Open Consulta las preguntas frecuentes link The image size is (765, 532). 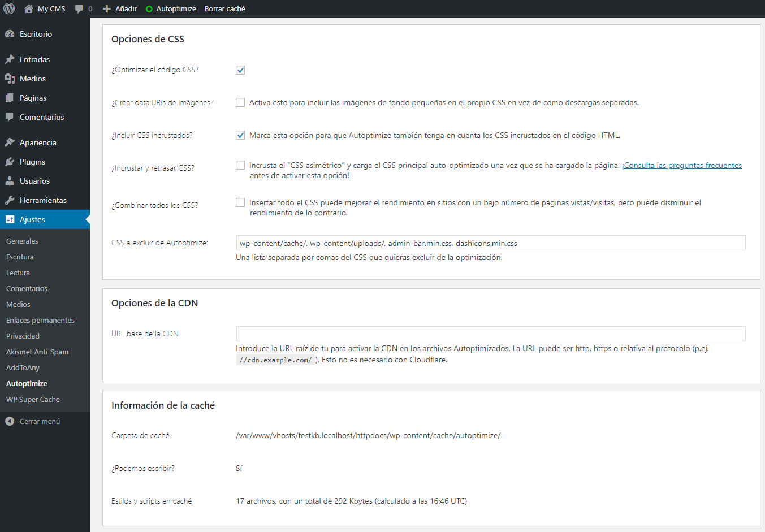(682, 165)
